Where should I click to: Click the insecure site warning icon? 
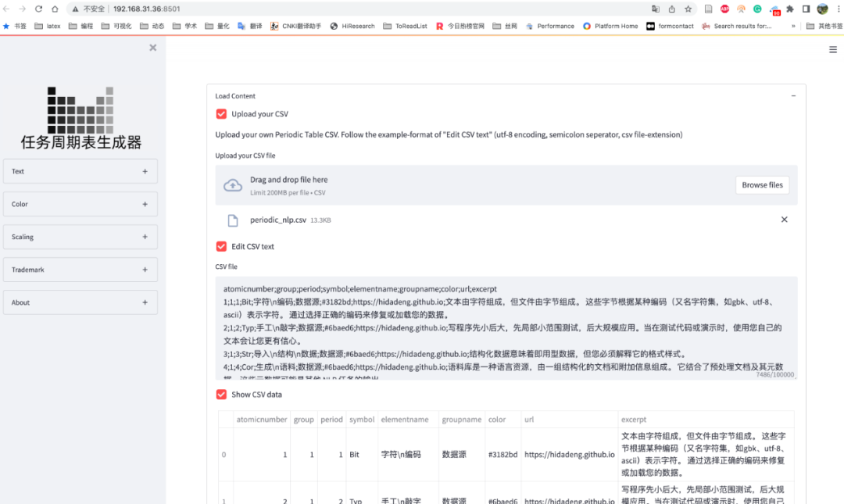tap(75, 9)
